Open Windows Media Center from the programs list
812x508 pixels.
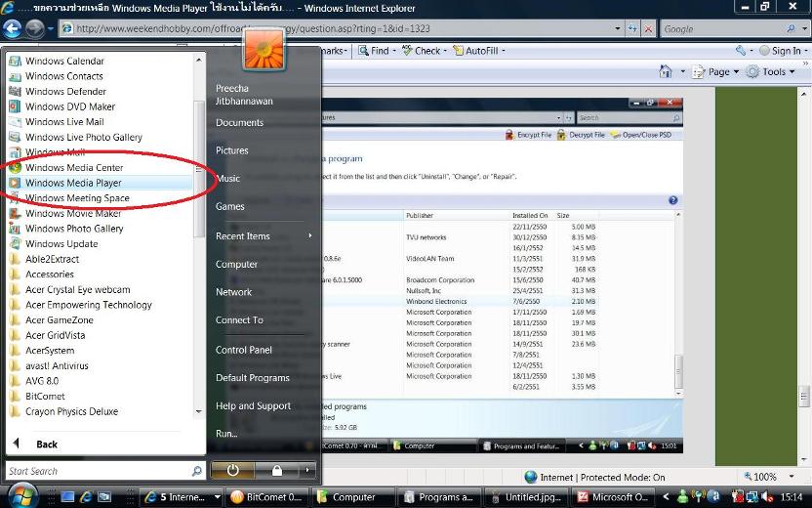coord(73,168)
